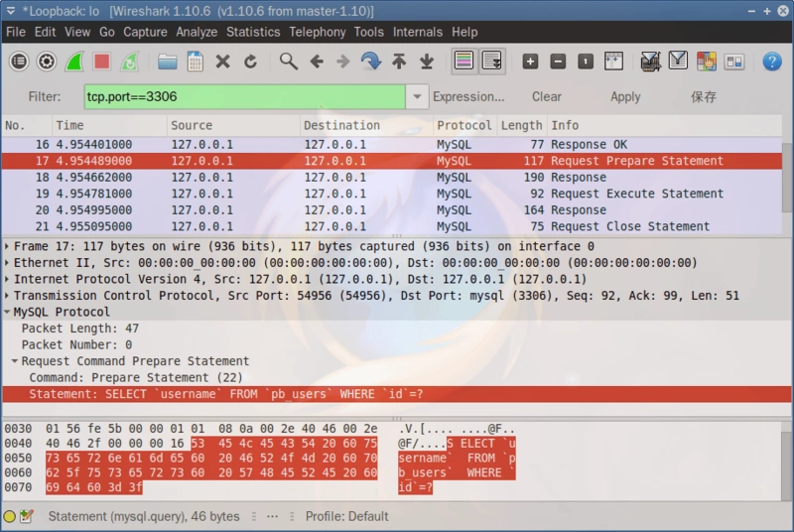Click the 保存 save filter button
This screenshot has height=532, width=794.
point(704,96)
